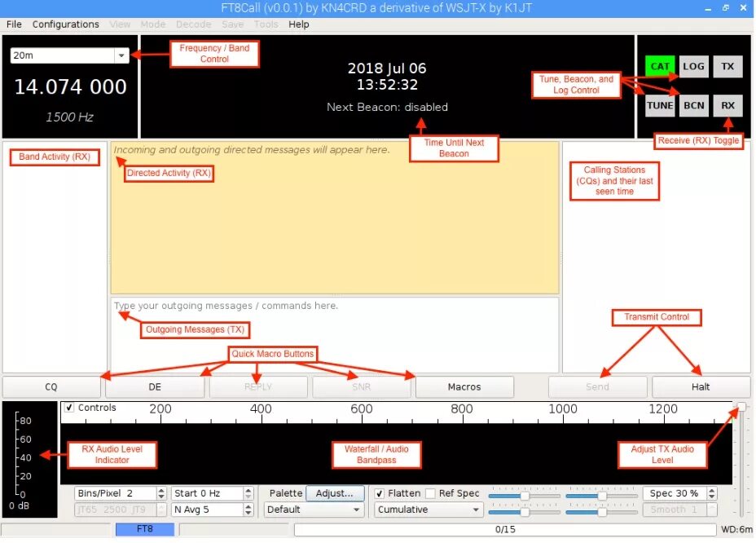Click the 800 mark on the frequency scale
756x543 pixels.
point(461,409)
